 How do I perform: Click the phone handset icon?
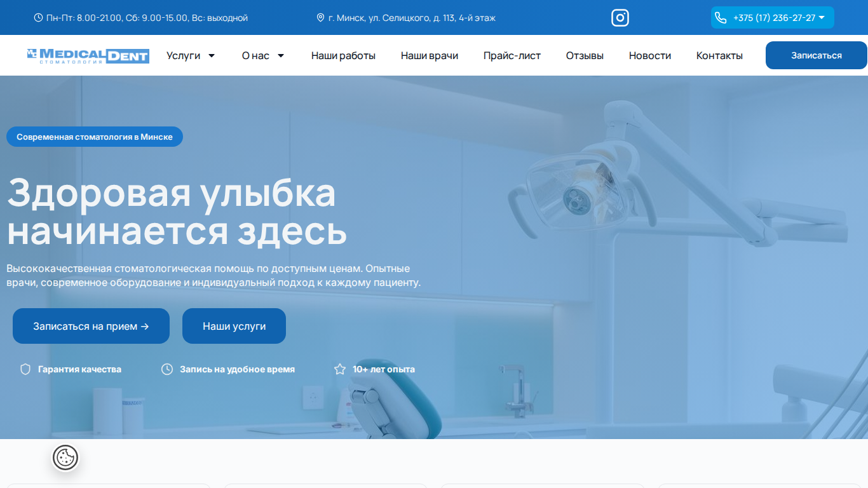click(x=721, y=18)
